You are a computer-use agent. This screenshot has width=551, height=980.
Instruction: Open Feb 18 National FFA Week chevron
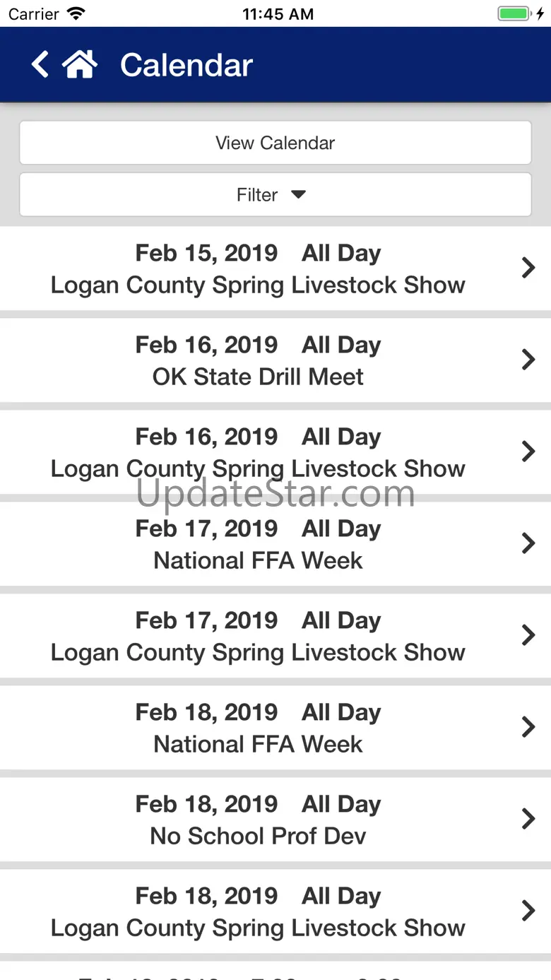(x=528, y=728)
